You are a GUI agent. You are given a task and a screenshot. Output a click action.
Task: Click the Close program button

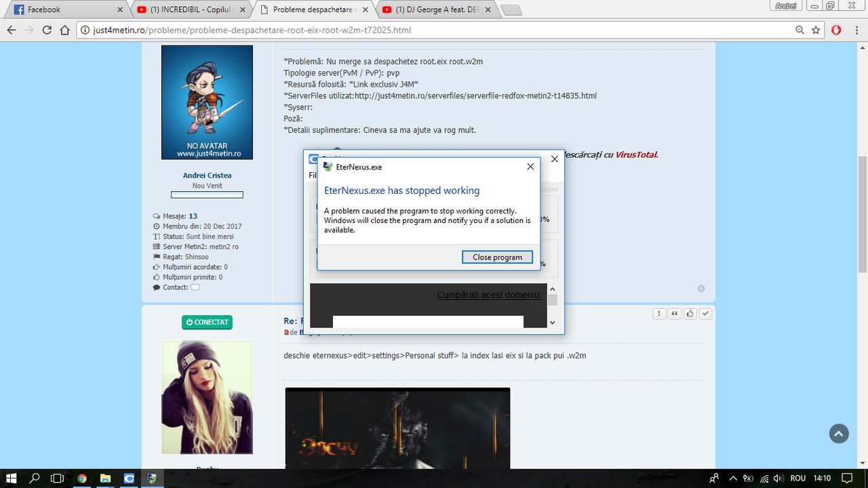(x=498, y=257)
